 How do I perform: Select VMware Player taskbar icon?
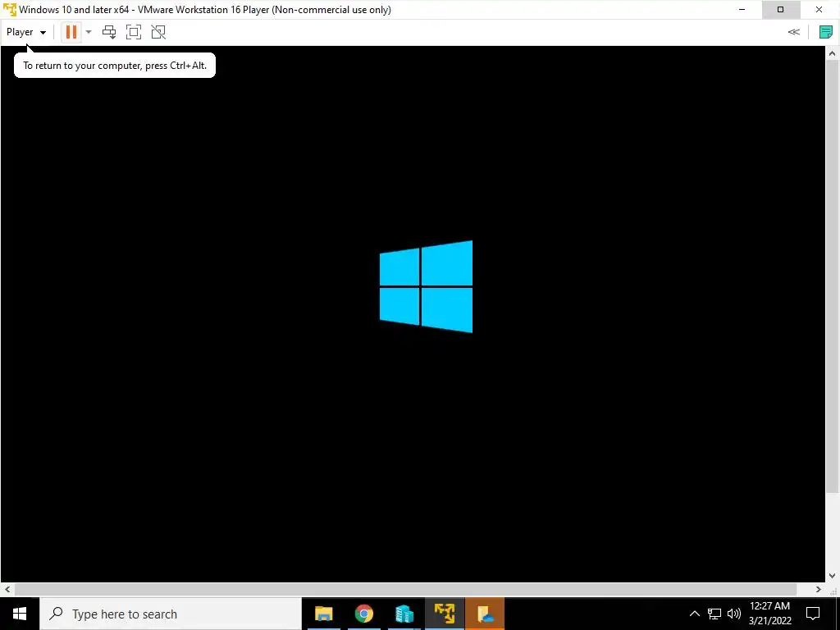(445, 614)
